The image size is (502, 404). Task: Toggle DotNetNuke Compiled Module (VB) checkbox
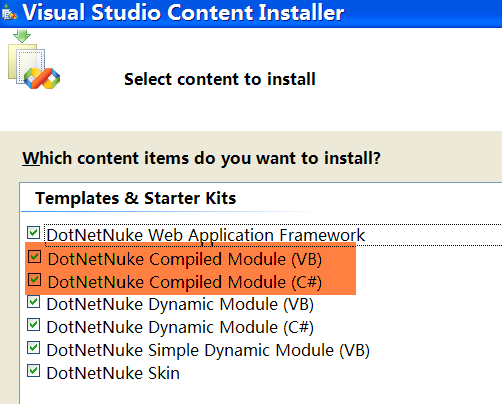pos(34,257)
